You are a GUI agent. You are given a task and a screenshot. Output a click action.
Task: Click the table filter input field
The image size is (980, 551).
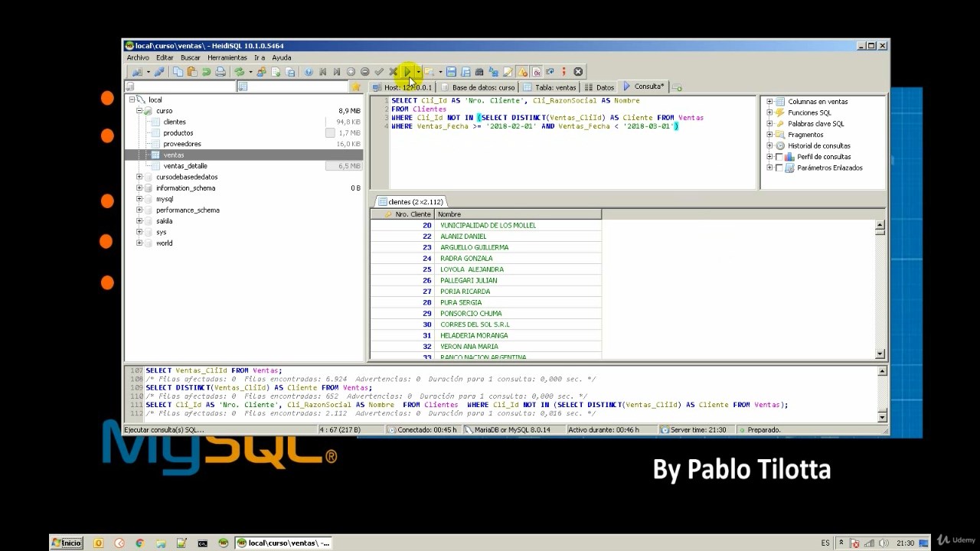coord(292,87)
